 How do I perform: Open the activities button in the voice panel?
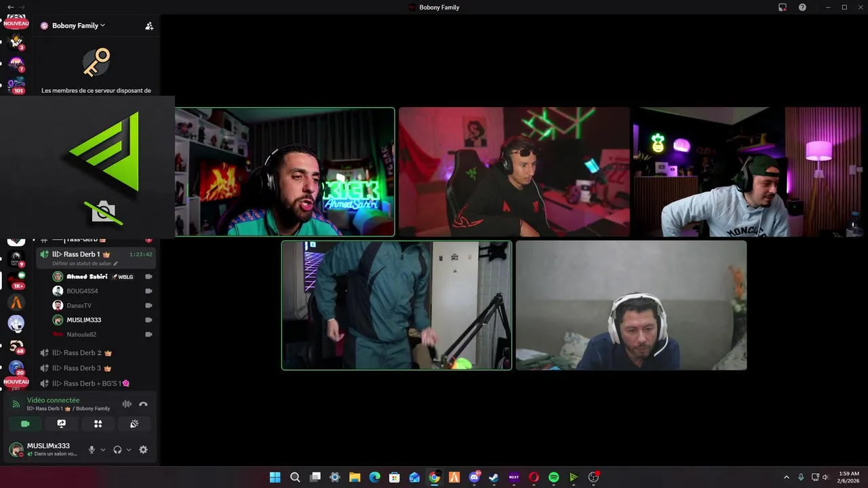pyautogui.click(x=98, y=424)
